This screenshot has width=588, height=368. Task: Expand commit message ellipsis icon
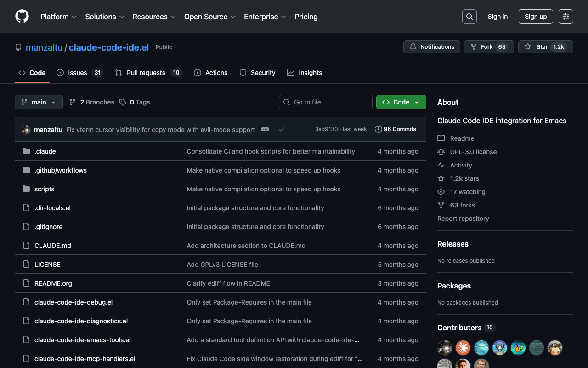(x=265, y=129)
